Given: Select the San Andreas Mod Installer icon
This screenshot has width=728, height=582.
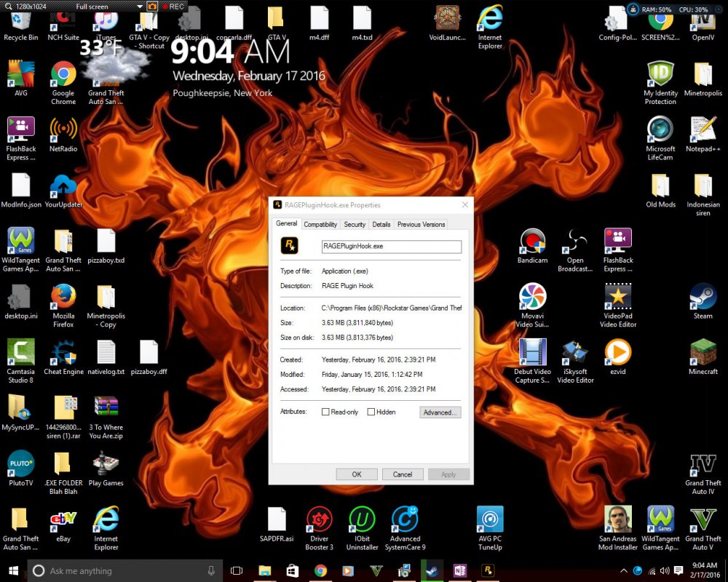Looking at the screenshot, I should pyautogui.click(x=618, y=529).
